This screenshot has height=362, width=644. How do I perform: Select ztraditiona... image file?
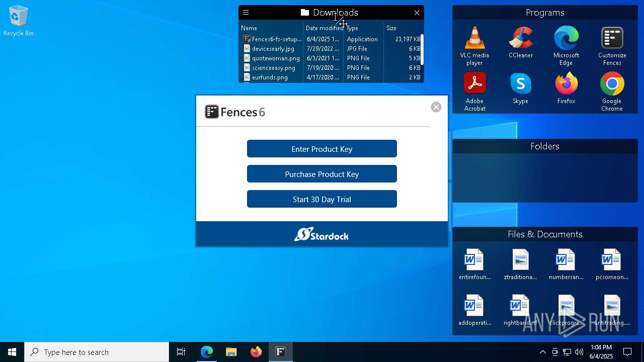click(x=520, y=264)
